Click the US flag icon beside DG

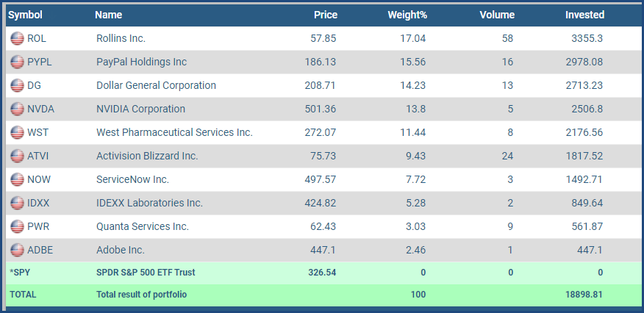[17, 85]
